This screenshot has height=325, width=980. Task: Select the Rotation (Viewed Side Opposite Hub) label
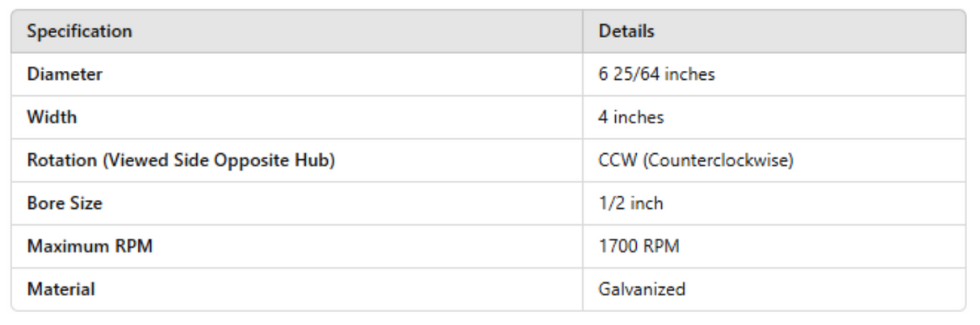coord(181,160)
